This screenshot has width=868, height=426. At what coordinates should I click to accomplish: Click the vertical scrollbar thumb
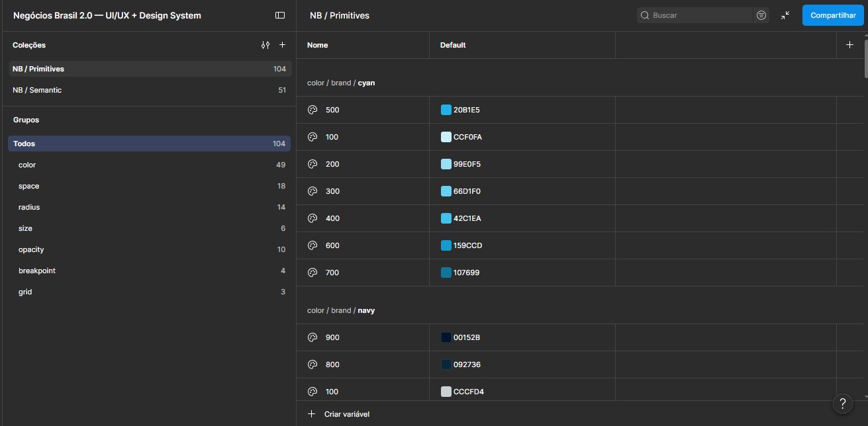(865, 60)
